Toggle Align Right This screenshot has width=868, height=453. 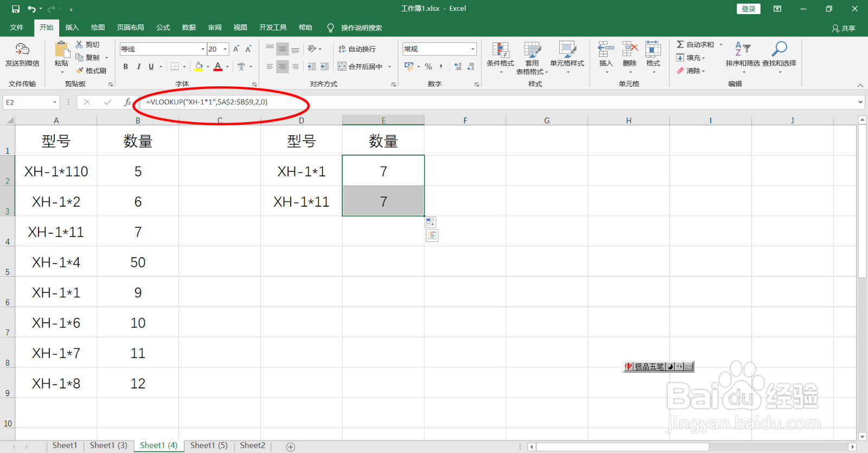(295, 66)
